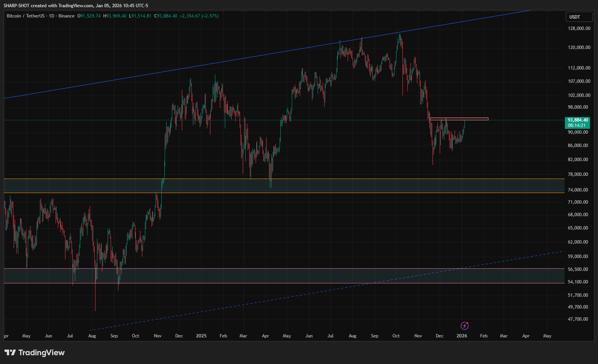Click the +2,354.67 (+2.57%) change value

[199, 16]
